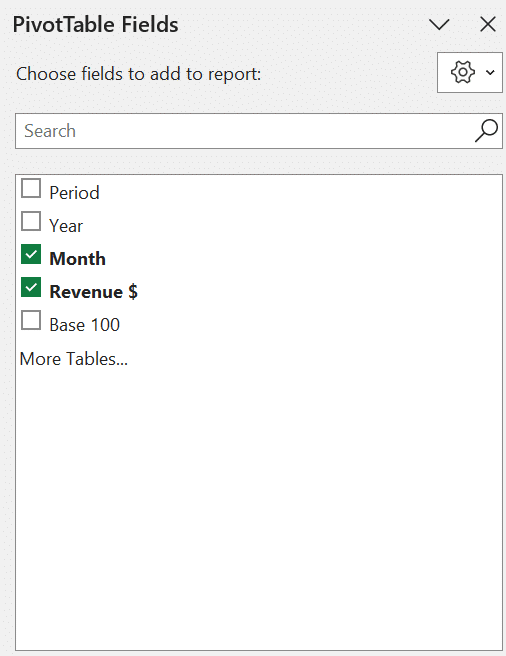
Task: Expand the arrow beside the gear icon
Action: pos(490,72)
